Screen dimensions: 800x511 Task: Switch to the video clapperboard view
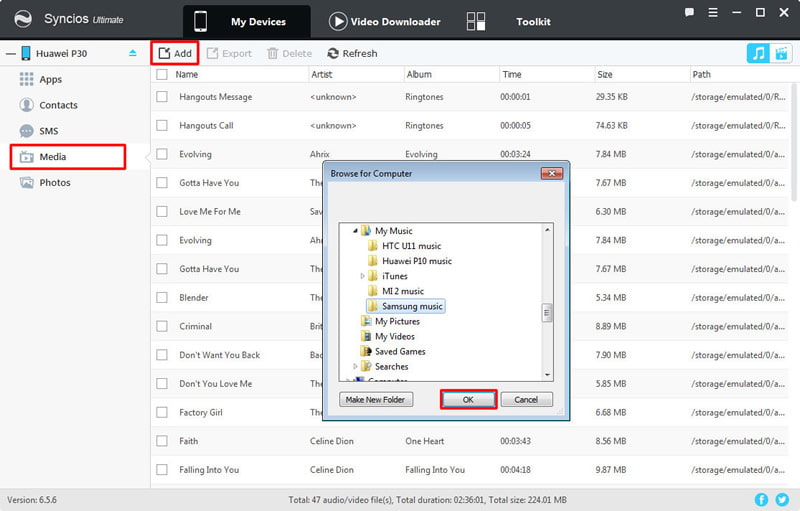(781, 53)
